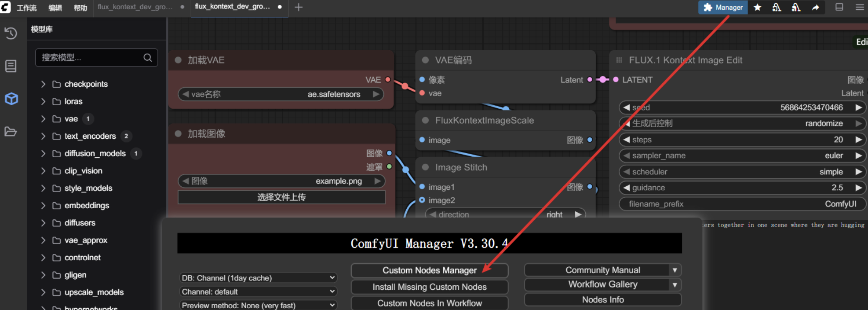The width and height of the screenshot is (868, 310).
Task: Collapse the 加载VAE node via its dot
Action: point(178,60)
